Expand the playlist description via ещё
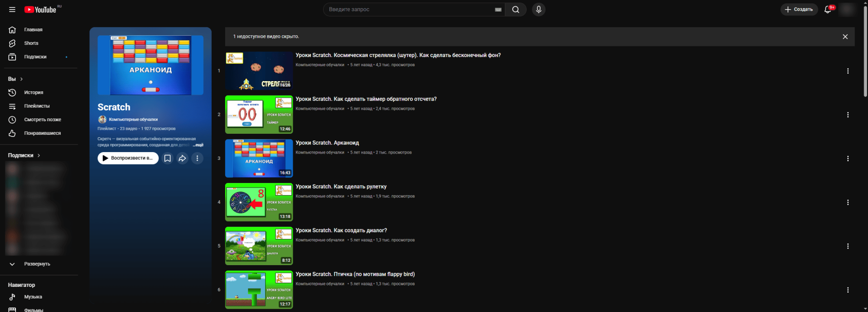 [198, 145]
